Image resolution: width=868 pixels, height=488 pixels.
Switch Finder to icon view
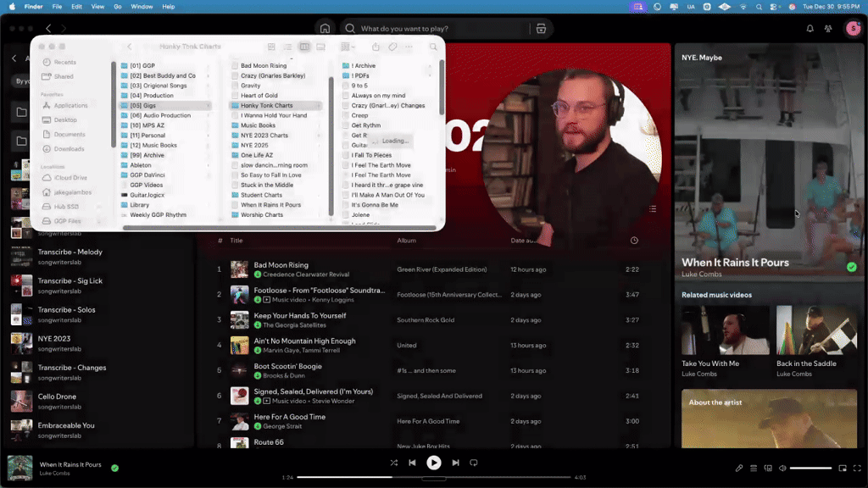click(x=271, y=47)
